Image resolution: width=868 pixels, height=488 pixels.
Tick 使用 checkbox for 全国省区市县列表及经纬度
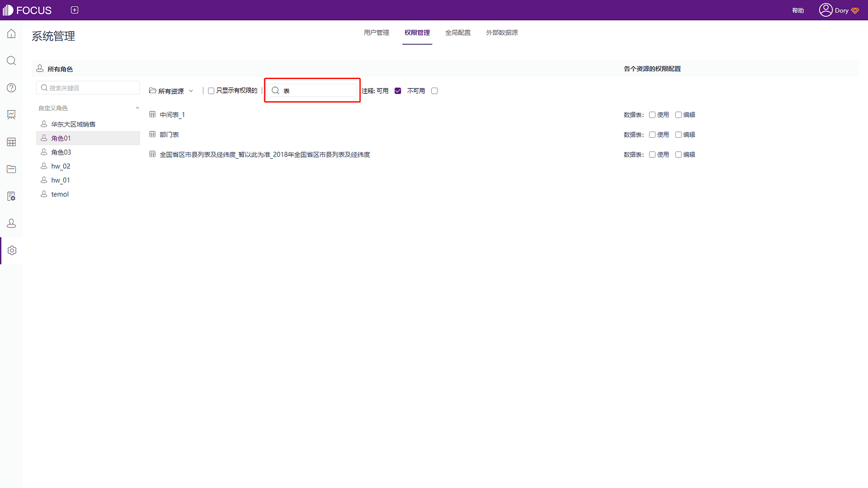click(652, 154)
